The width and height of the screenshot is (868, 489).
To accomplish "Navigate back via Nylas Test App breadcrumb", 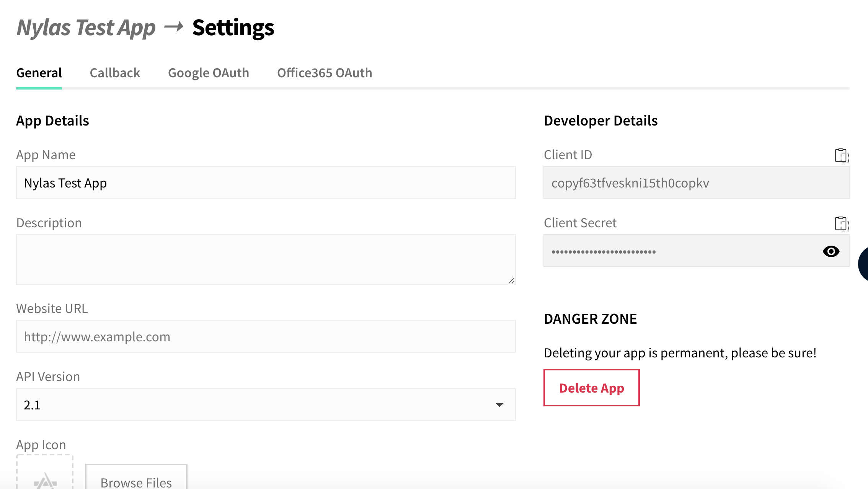I will tap(86, 28).
